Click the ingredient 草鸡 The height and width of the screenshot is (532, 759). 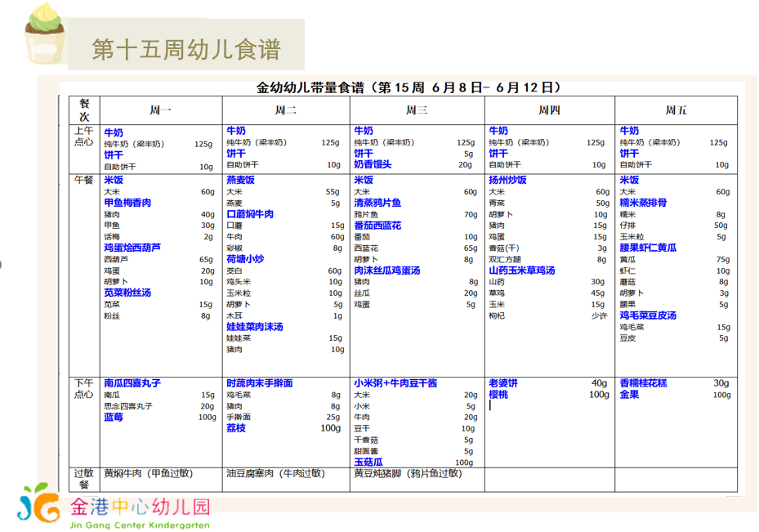pyautogui.click(x=497, y=293)
